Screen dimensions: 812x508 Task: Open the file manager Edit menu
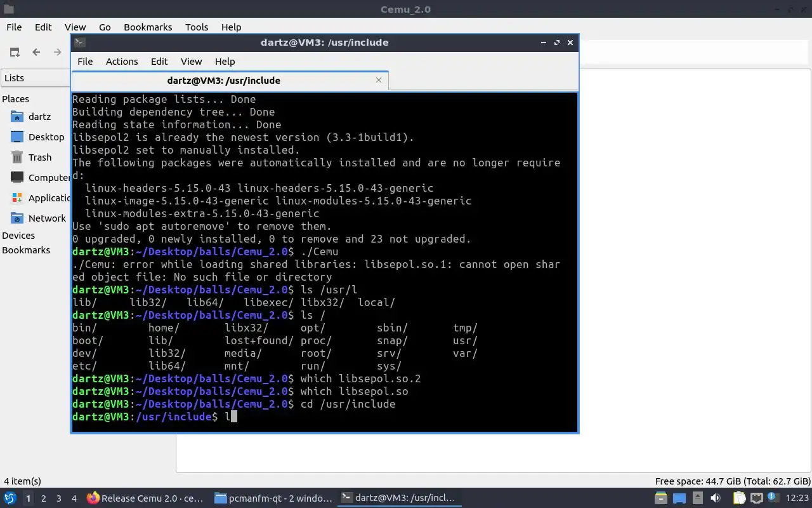click(x=43, y=27)
